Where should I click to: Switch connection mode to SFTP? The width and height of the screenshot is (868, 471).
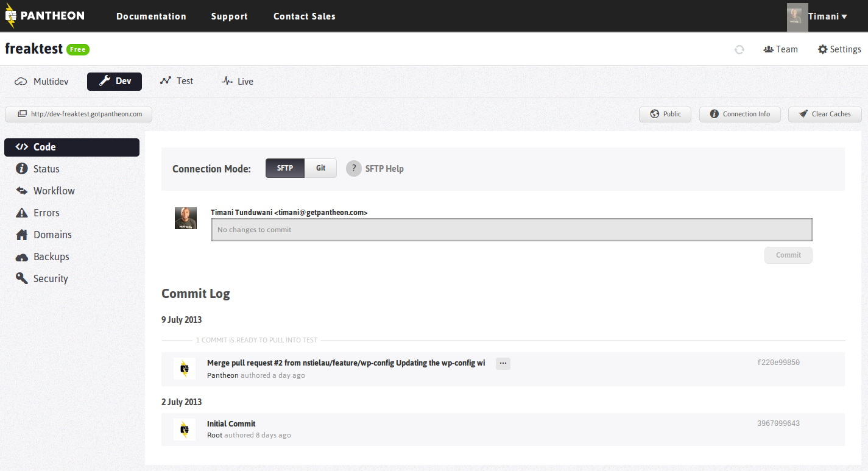(x=285, y=168)
